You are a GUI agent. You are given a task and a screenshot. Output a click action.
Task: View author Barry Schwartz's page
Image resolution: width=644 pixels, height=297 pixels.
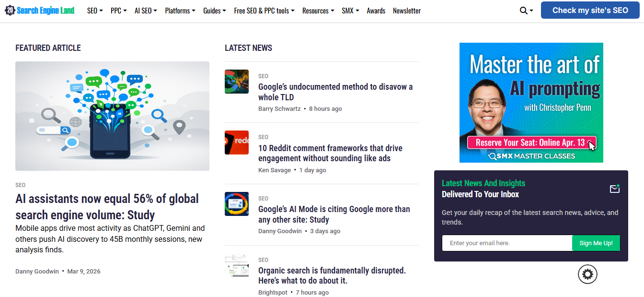point(279,109)
